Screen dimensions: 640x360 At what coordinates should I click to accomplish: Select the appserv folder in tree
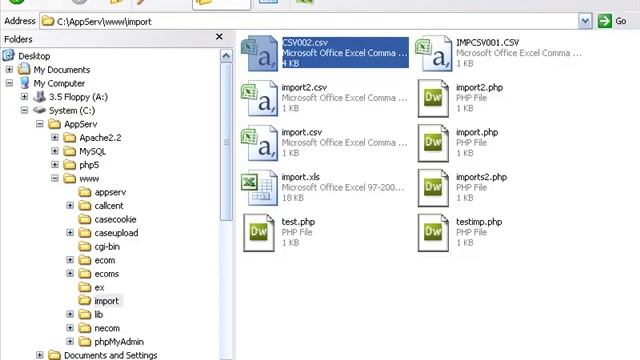(x=110, y=192)
